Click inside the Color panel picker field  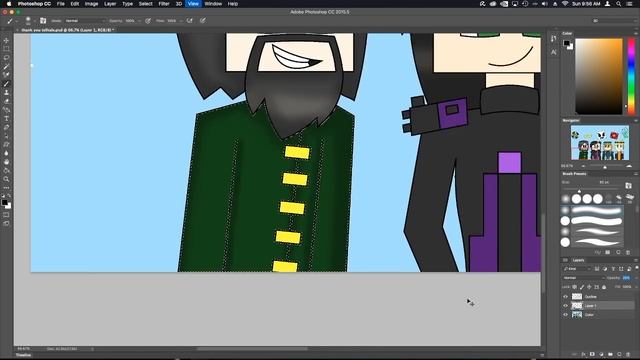(x=599, y=76)
